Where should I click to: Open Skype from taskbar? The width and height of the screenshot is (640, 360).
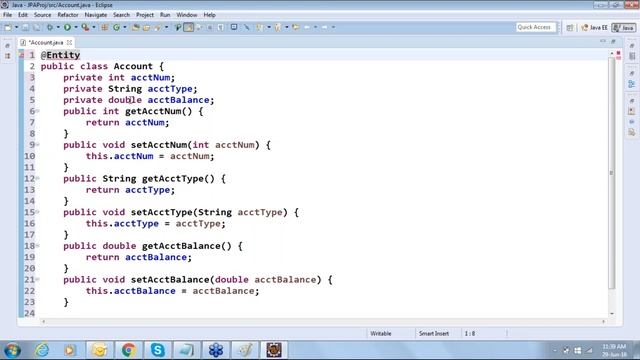tap(157, 350)
